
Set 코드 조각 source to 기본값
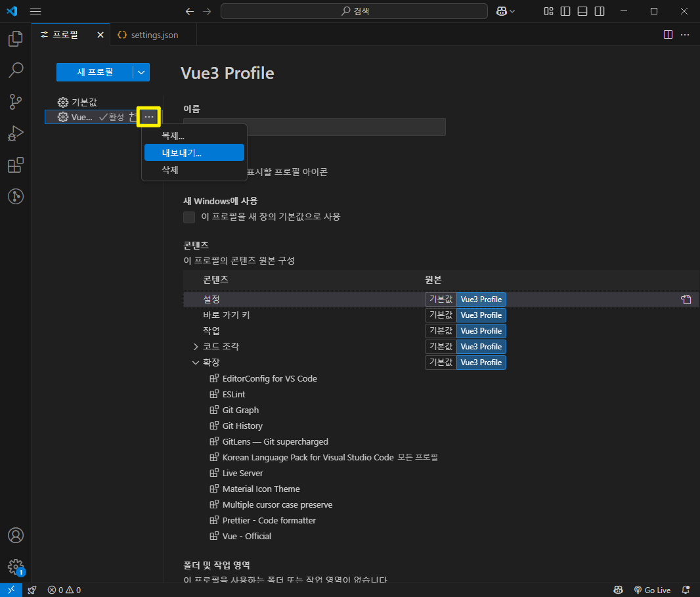pos(441,347)
